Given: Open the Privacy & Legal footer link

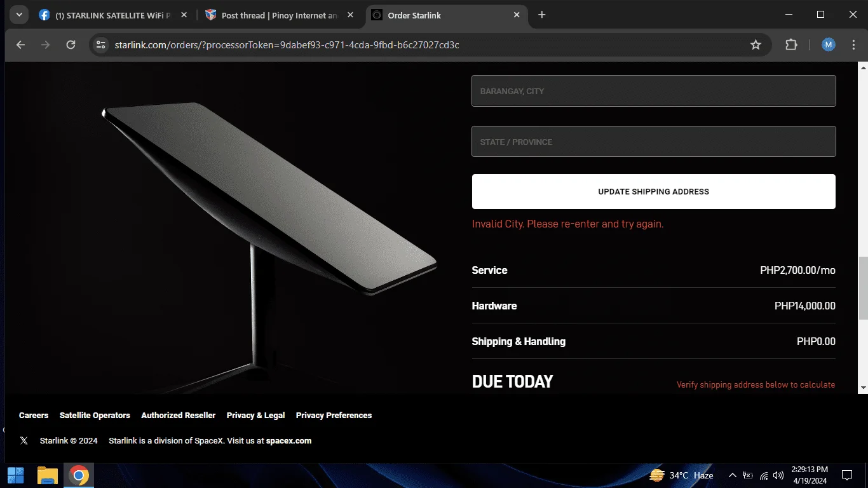Looking at the screenshot, I should [x=255, y=415].
